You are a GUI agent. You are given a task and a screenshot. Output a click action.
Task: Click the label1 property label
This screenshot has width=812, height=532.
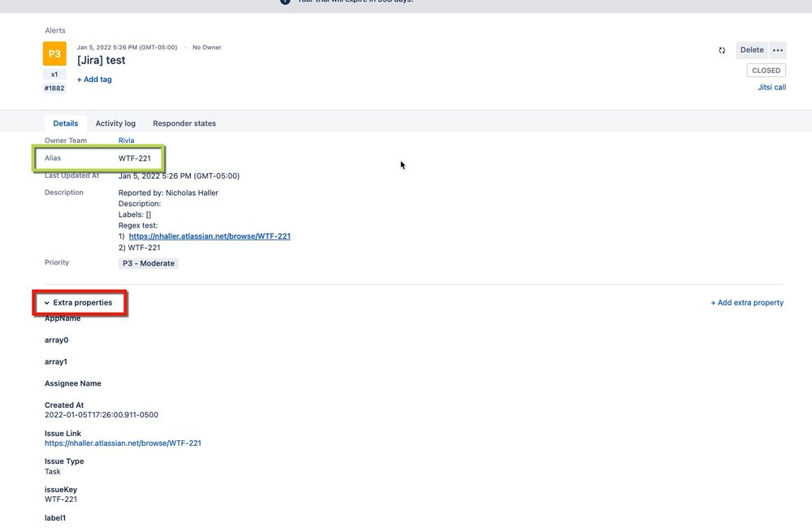tap(55, 518)
